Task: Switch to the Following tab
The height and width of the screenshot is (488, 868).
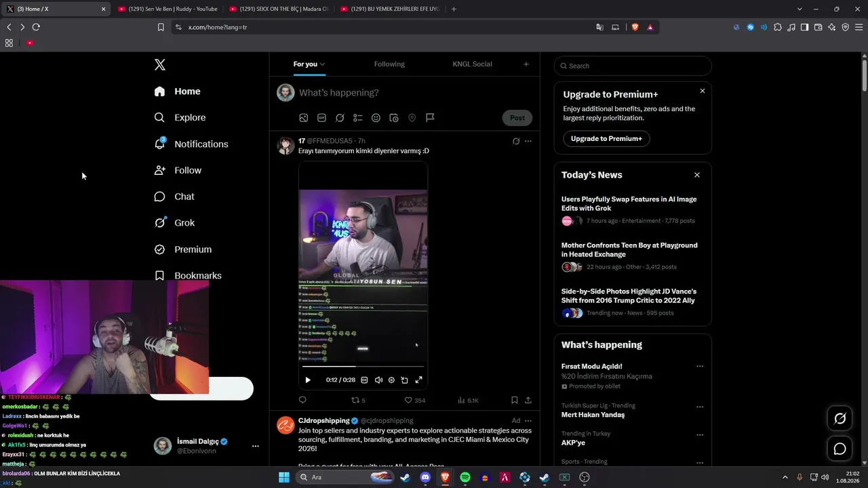Action: pyautogui.click(x=389, y=64)
